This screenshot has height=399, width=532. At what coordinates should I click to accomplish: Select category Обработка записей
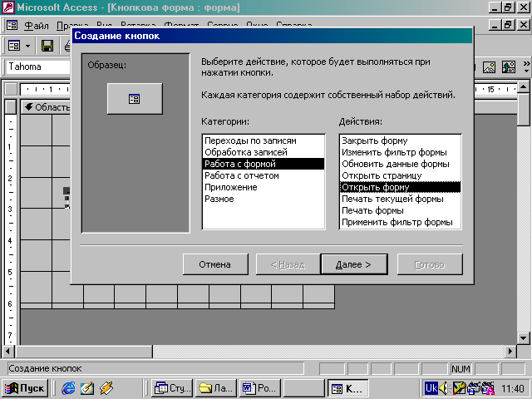click(264, 152)
